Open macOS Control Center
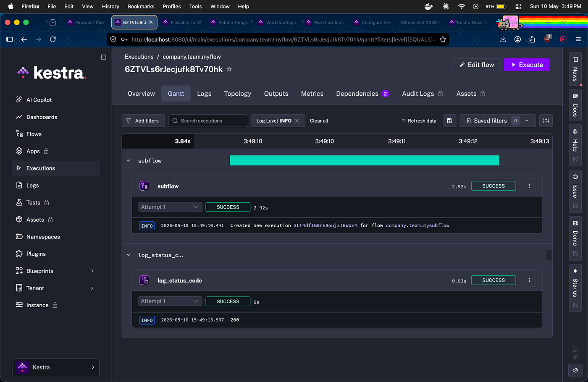 (518, 6)
